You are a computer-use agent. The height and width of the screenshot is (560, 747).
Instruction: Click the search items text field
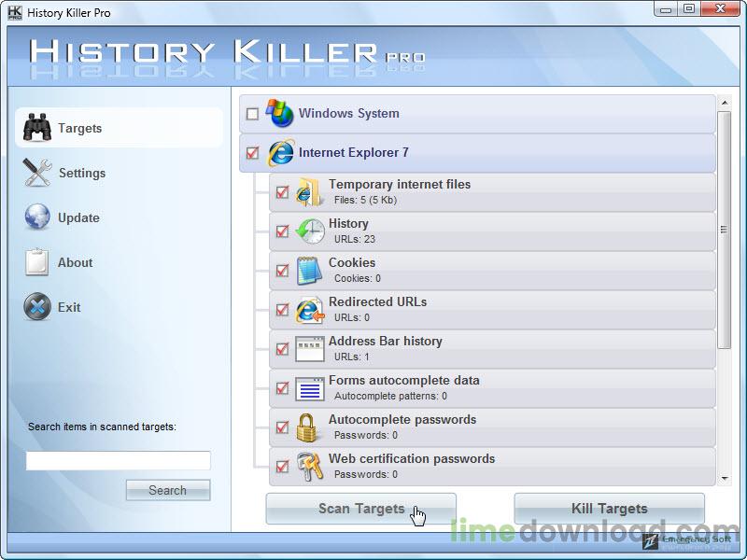(x=118, y=461)
